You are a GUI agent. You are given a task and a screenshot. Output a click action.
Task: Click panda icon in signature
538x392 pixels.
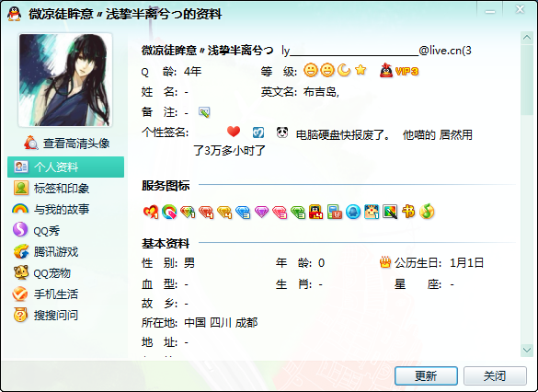[x=282, y=133]
